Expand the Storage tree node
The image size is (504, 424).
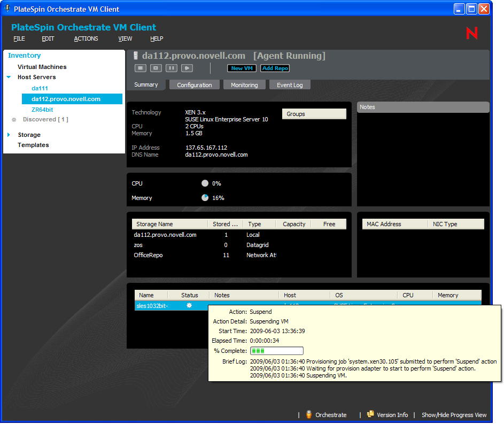(9, 135)
